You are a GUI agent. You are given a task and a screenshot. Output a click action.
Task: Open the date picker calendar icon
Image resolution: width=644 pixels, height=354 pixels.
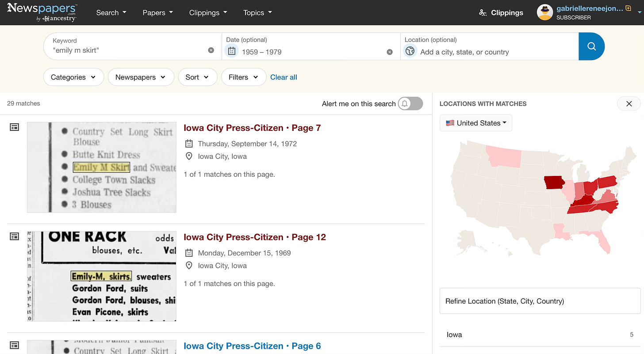point(232,51)
